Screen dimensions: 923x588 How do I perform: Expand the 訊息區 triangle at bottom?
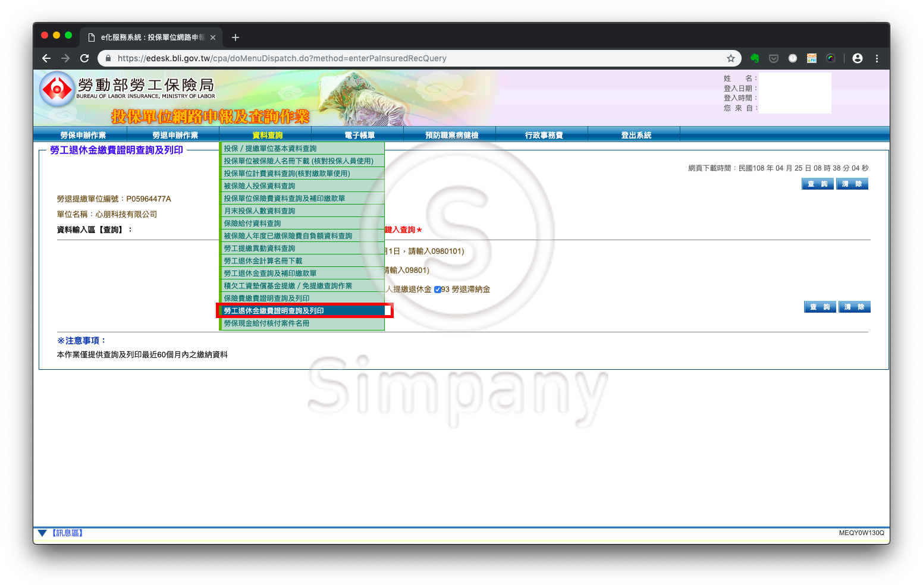42,533
